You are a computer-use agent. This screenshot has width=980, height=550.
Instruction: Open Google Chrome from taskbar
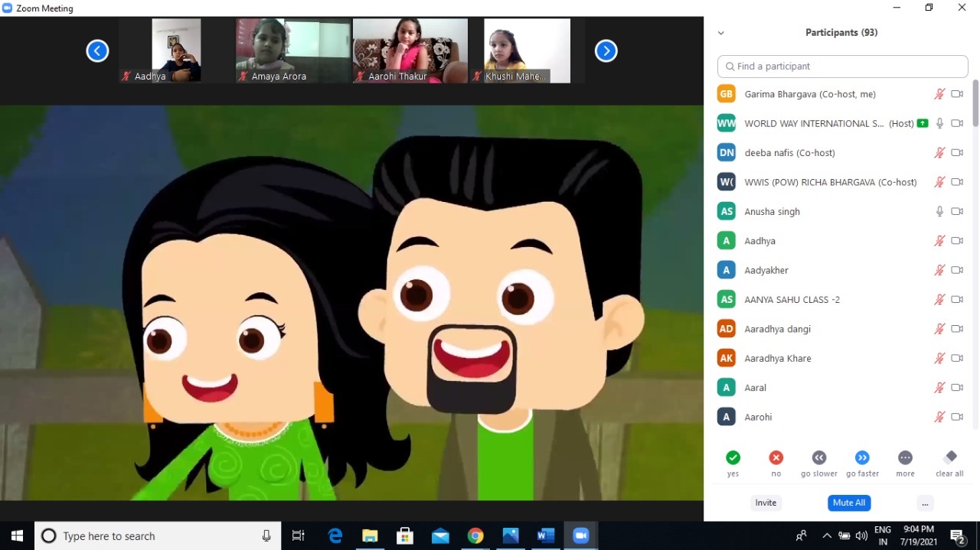pos(475,535)
